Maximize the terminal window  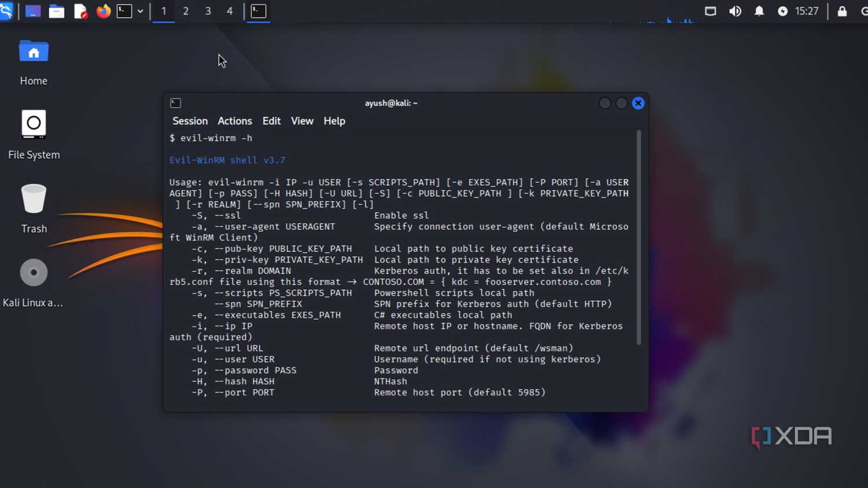(621, 103)
